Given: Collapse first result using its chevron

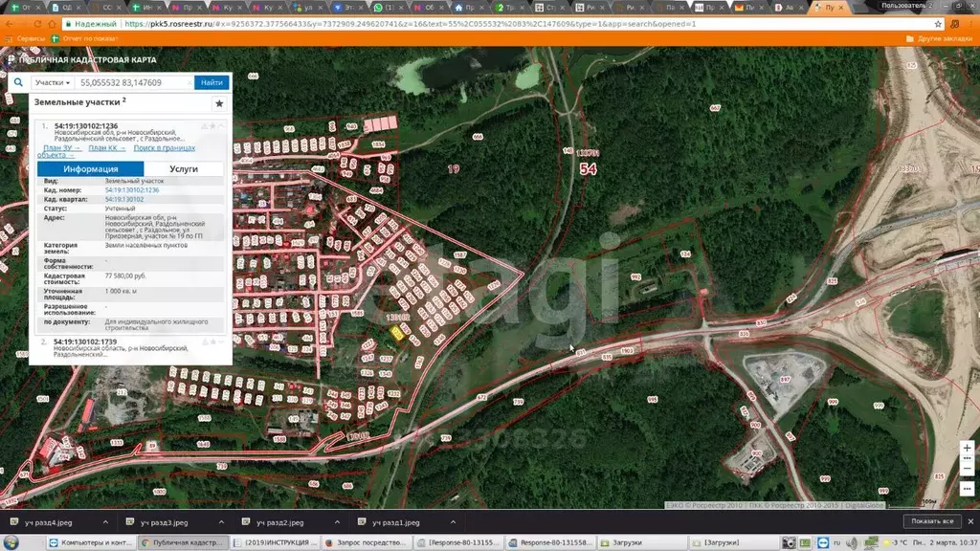Looking at the screenshot, I should 222,126.
